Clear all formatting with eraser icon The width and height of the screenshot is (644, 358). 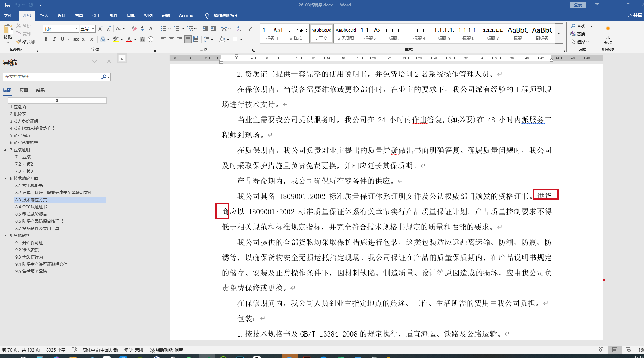coord(134,29)
